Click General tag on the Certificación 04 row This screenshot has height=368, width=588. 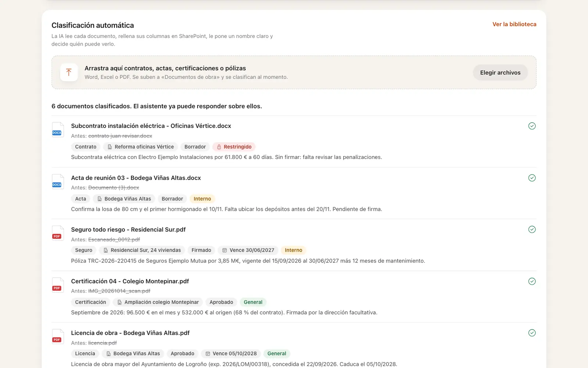[253, 302]
